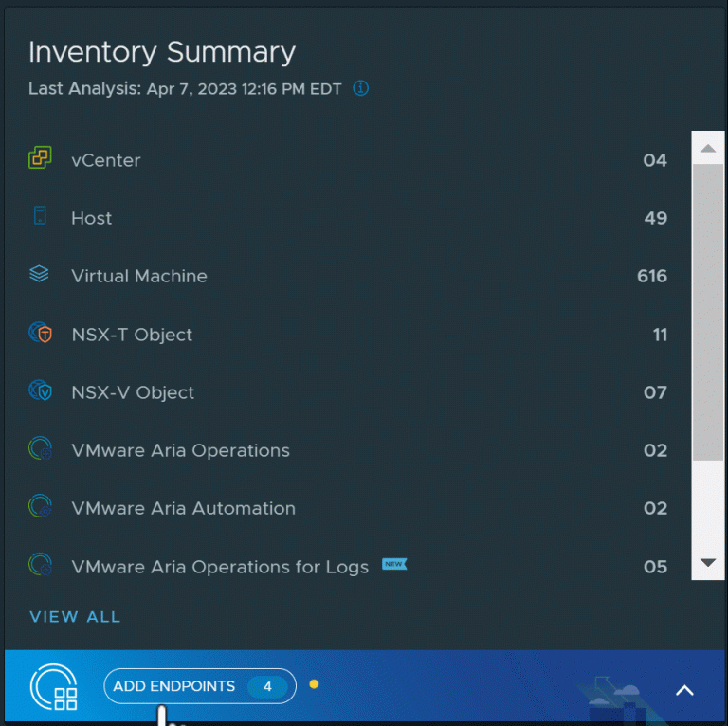
Task: Click the vCenter icon
Action: (x=40, y=159)
